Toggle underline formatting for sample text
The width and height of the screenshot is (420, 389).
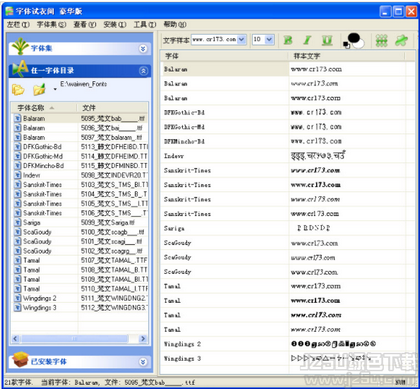(x=327, y=40)
